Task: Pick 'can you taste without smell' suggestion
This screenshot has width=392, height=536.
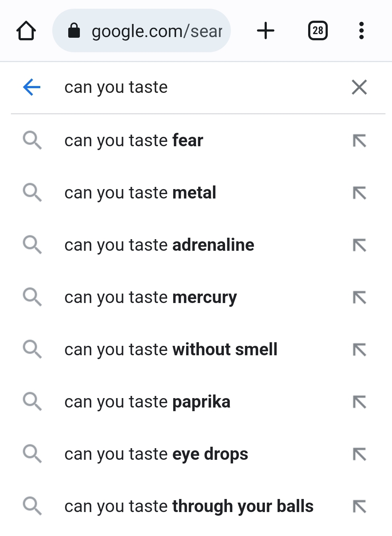Action: tap(171, 350)
